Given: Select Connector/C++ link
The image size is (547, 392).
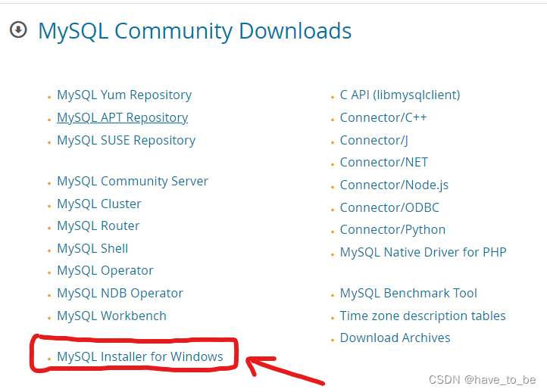Looking at the screenshot, I should tap(383, 118).
